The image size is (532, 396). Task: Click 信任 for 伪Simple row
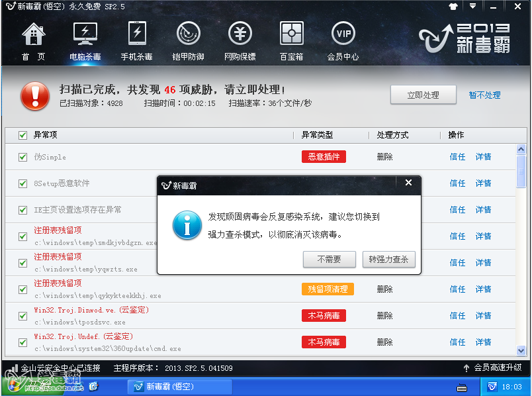[457, 157]
